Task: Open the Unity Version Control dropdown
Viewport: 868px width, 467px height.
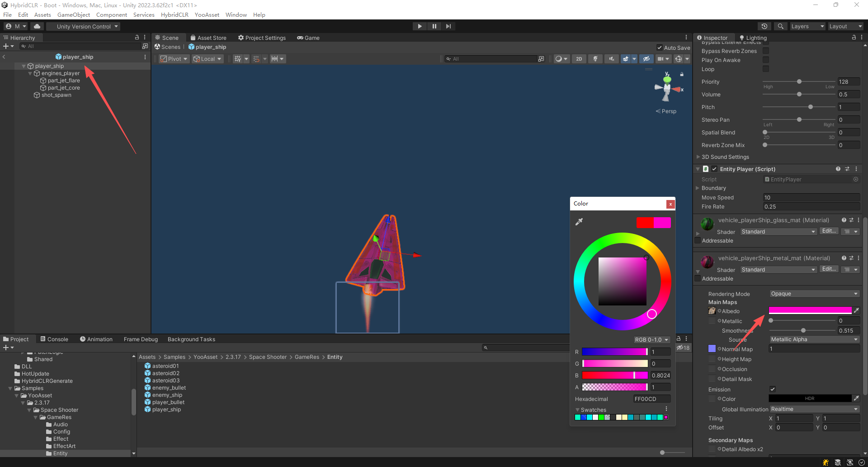Action: (x=84, y=26)
